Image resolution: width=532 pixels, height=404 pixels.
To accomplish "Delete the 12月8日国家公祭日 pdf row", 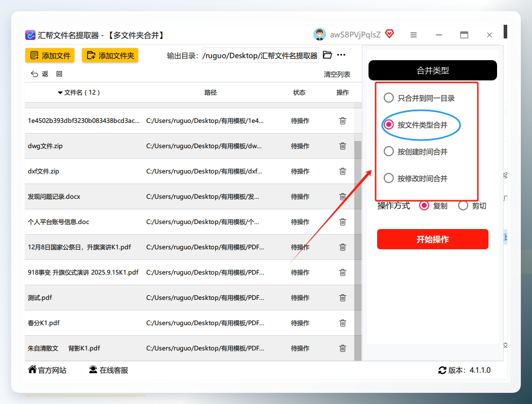I will [x=343, y=247].
